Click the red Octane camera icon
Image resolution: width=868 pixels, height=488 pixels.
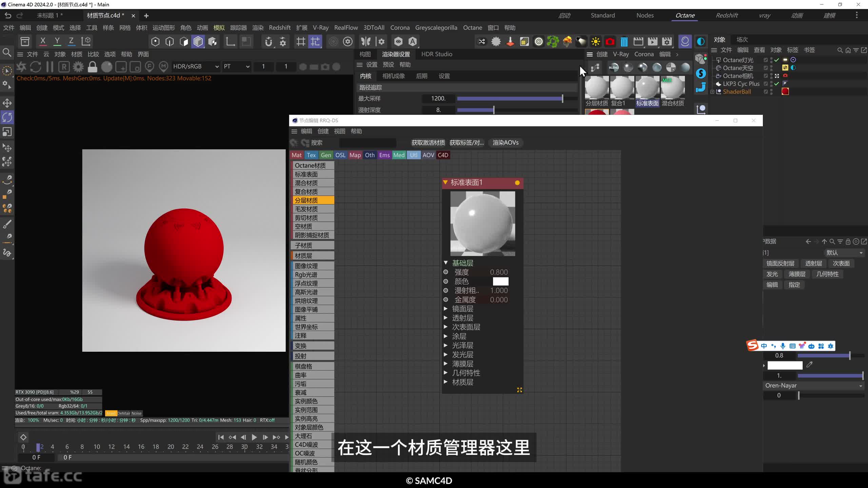610,41
